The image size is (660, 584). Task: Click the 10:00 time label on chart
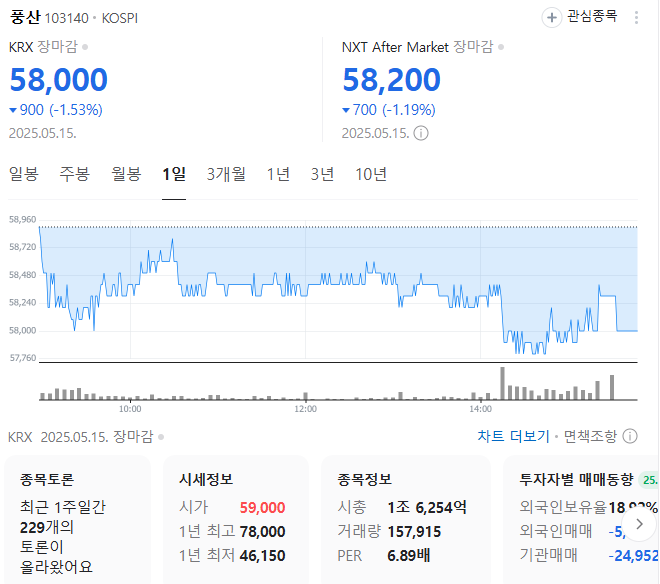[x=130, y=409]
